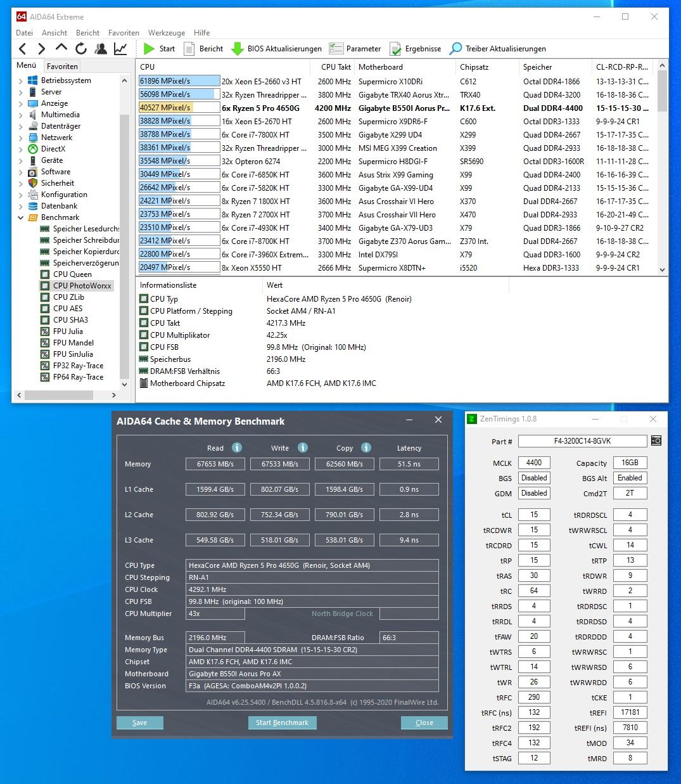The image size is (681, 784).
Task: Click the tRFC 290 value in ZenTimings
Action: tap(533, 697)
